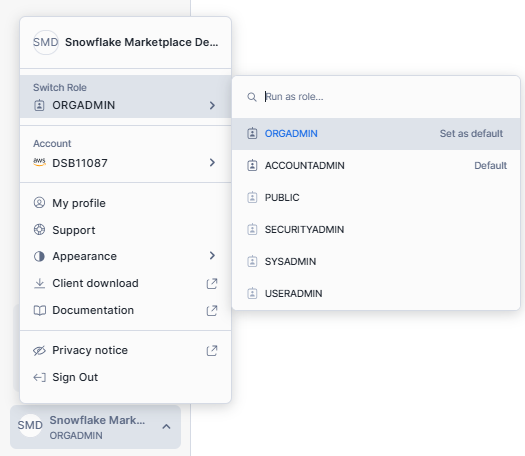Viewport: 525px width, 456px height.
Task: Click the role badge icon beside ORGADMIN in Switch Role
Action: (39, 105)
